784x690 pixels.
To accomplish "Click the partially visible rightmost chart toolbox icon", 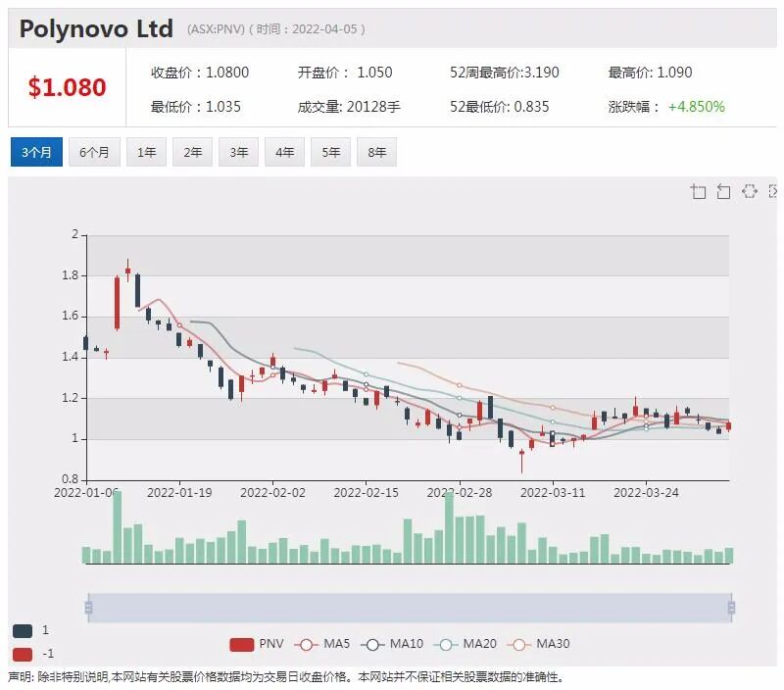I will pyautogui.click(x=772, y=191).
